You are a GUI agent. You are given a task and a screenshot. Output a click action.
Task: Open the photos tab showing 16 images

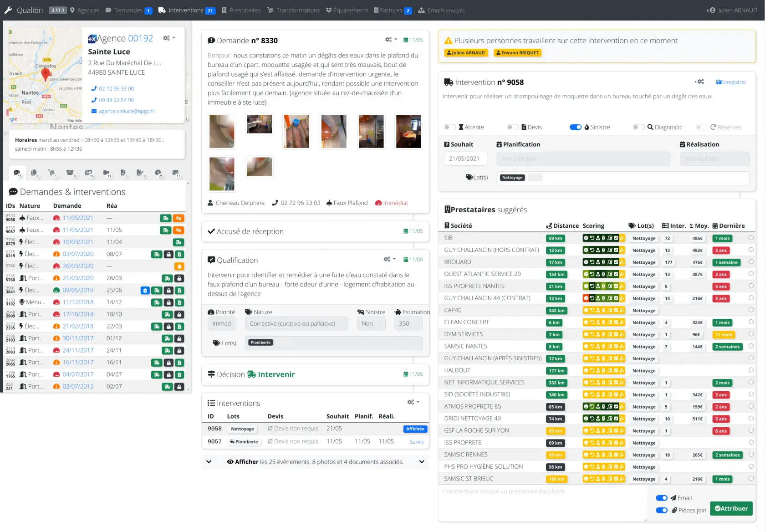pyautogui.click(x=89, y=173)
